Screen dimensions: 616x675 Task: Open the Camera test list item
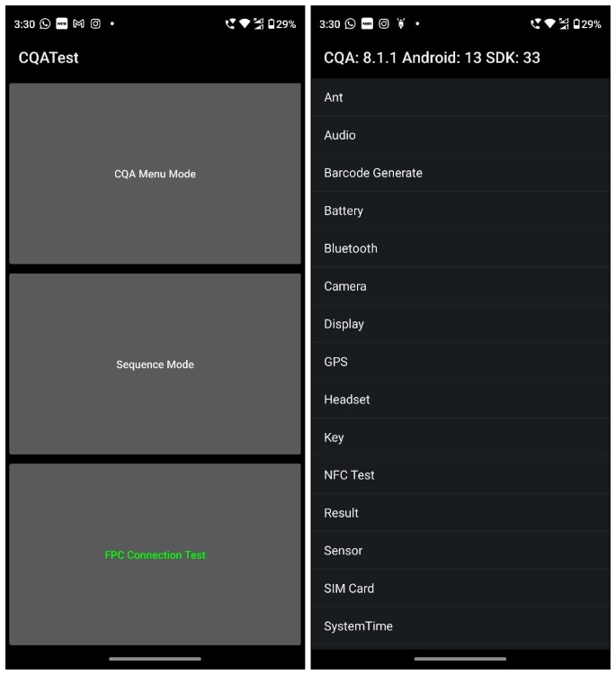point(460,286)
